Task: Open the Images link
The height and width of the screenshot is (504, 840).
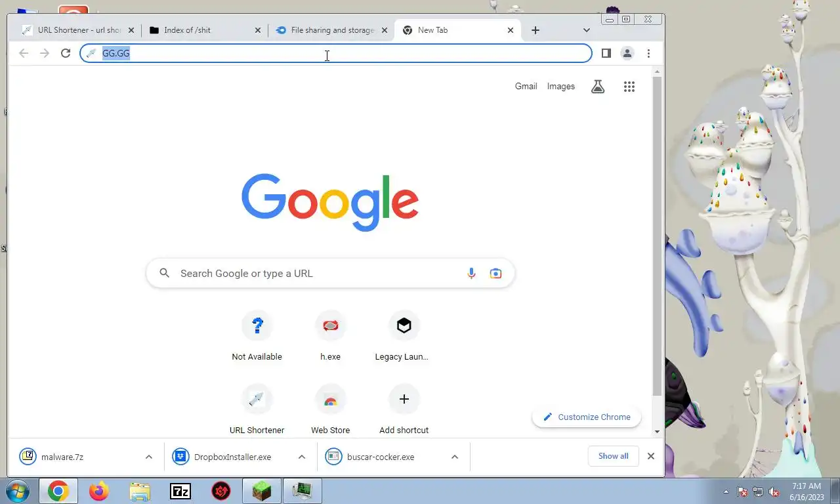Action: click(x=561, y=86)
